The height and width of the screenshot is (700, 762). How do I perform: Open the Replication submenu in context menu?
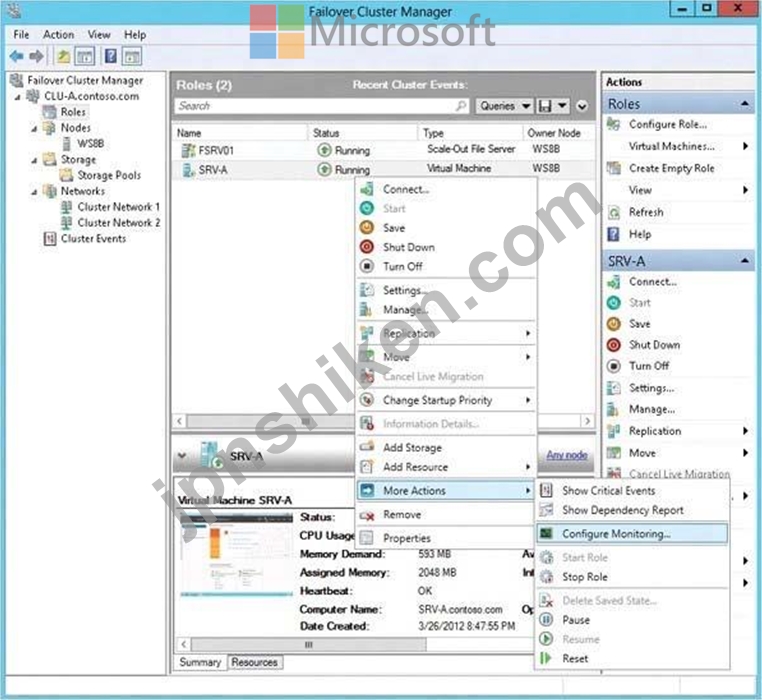[446, 333]
